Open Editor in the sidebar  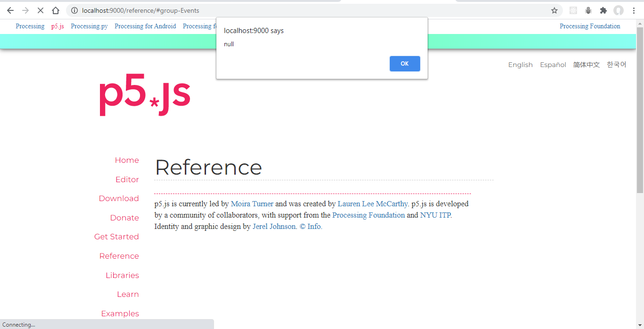tap(127, 179)
